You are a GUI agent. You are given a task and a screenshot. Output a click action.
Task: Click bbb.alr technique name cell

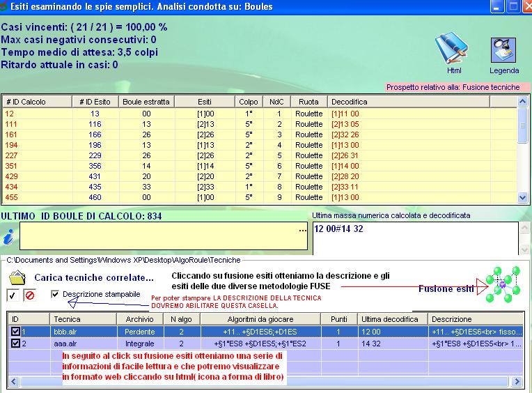pos(84,332)
